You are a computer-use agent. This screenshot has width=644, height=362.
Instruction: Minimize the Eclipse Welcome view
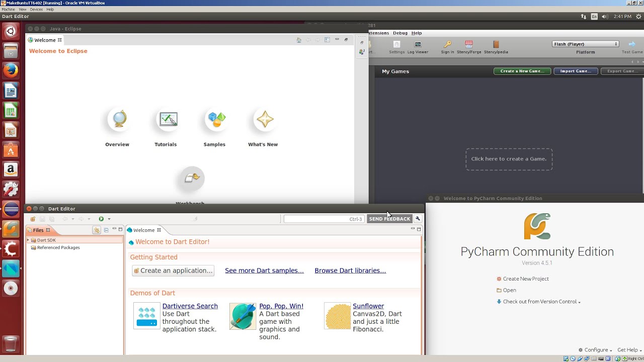[x=337, y=39]
